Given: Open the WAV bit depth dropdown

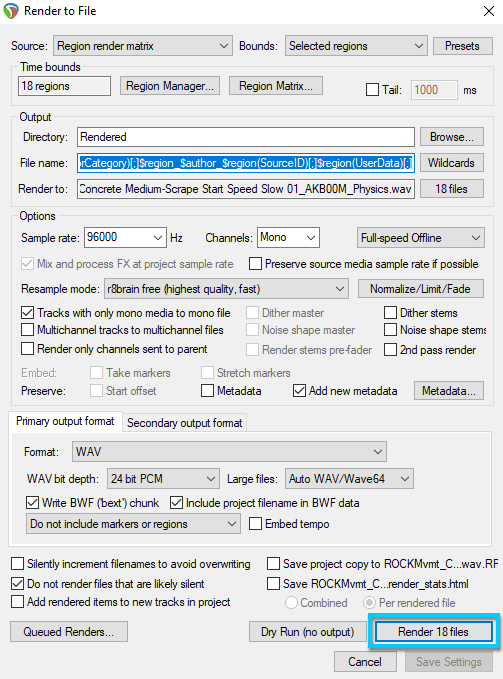Looking at the screenshot, I should (x=163, y=479).
